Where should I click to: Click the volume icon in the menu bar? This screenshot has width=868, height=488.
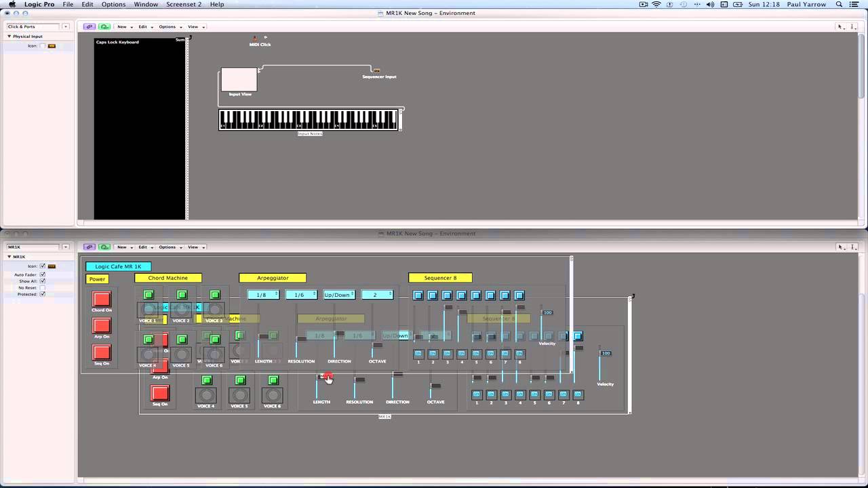pyautogui.click(x=710, y=4)
